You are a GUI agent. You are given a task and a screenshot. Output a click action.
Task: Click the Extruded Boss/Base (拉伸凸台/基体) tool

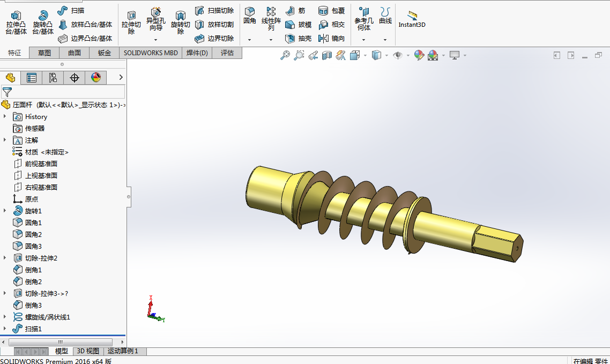(x=16, y=23)
